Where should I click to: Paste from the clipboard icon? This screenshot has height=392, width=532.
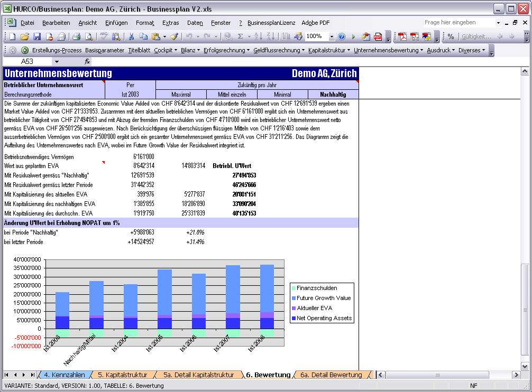(155, 36)
